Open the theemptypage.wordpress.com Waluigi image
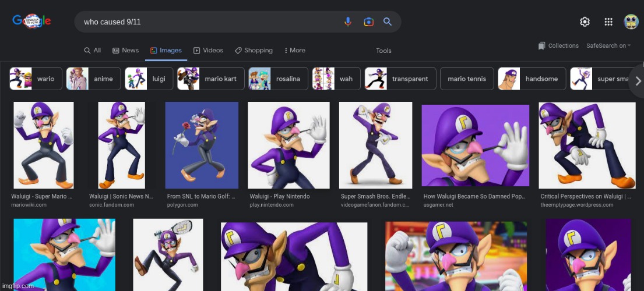Screen dimensions: 644x291 pyautogui.click(x=587, y=145)
